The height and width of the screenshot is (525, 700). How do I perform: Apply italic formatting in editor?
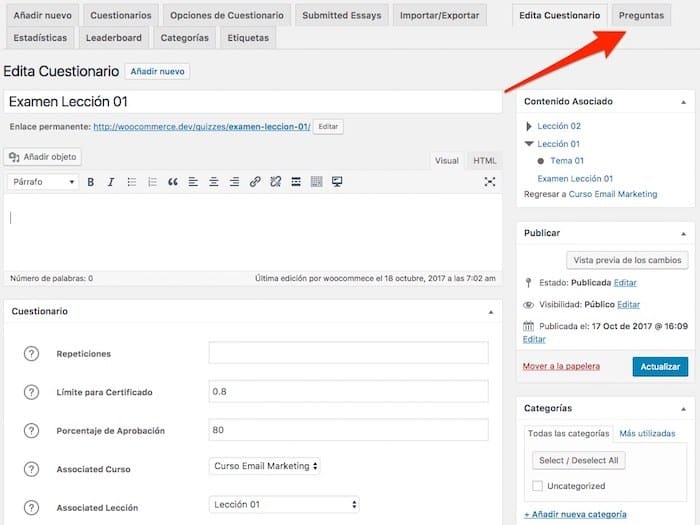(x=110, y=182)
